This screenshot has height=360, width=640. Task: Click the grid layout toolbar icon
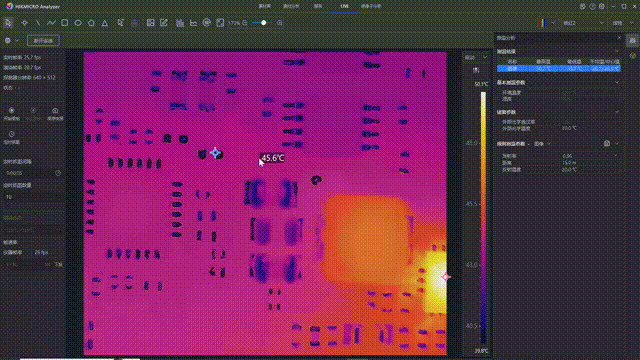pyautogui.click(x=151, y=23)
